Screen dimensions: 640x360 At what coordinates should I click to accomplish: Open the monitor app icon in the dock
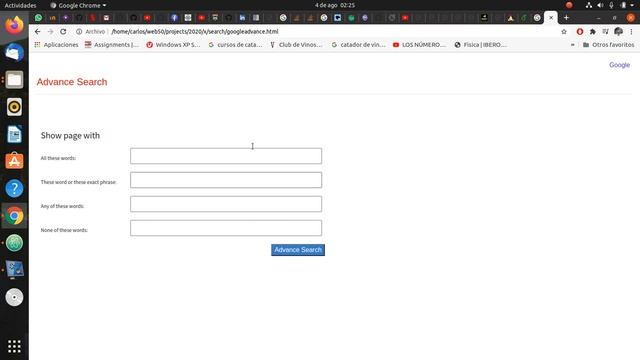(14, 270)
